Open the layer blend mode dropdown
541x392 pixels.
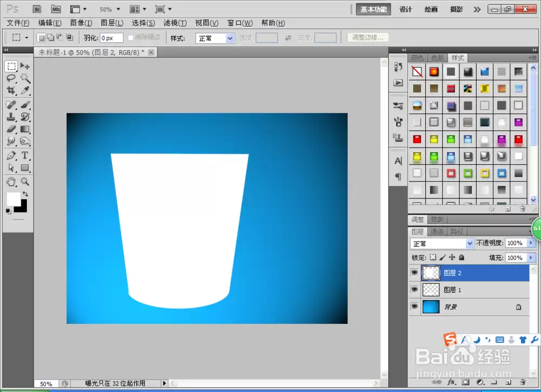point(442,243)
